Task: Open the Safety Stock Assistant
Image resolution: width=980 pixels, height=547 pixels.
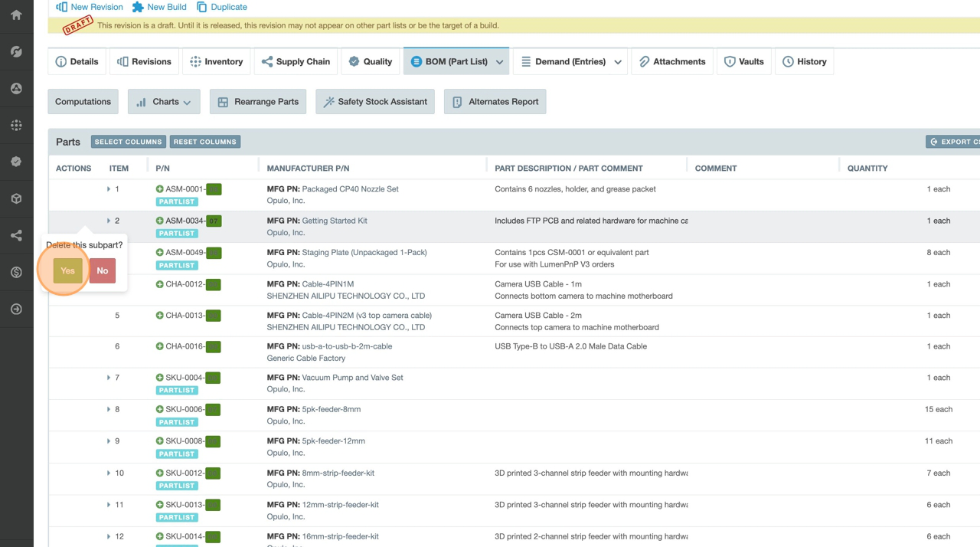Action: [374, 102]
